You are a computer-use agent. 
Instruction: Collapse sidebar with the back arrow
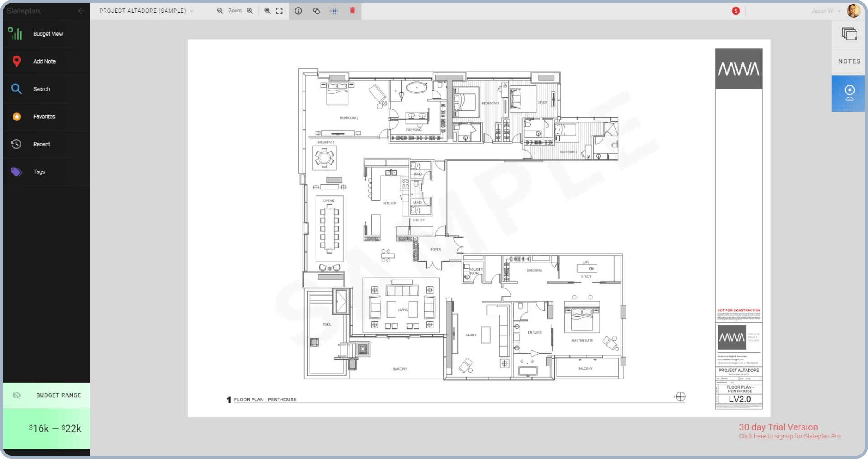81,11
